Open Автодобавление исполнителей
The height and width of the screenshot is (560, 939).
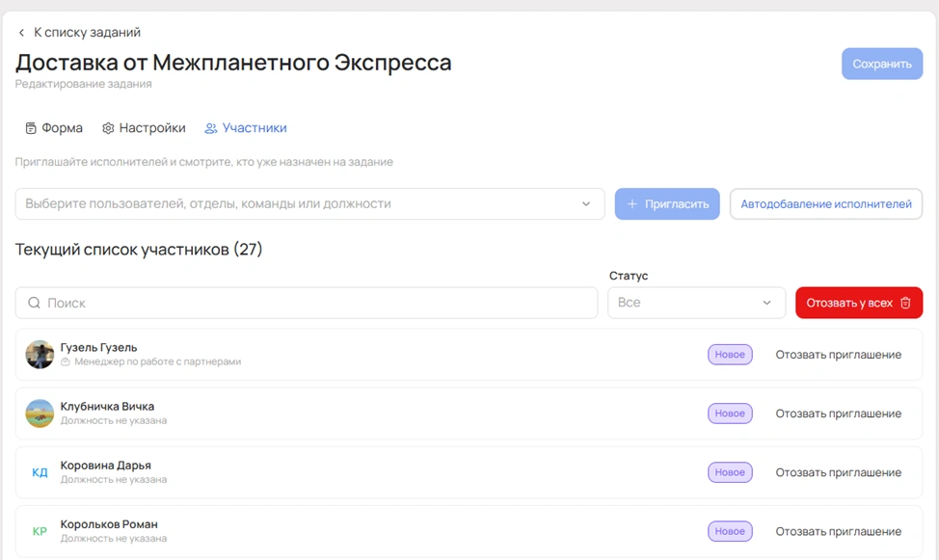coord(826,204)
